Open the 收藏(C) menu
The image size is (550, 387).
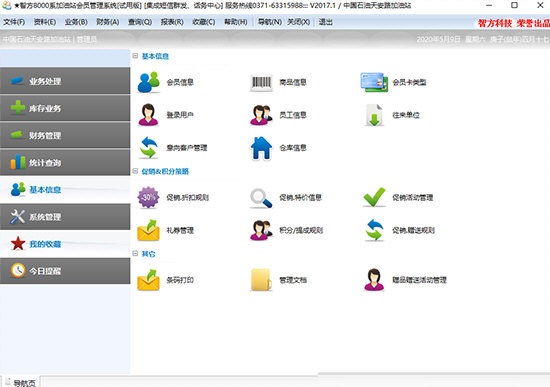click(x=204, y=22)
